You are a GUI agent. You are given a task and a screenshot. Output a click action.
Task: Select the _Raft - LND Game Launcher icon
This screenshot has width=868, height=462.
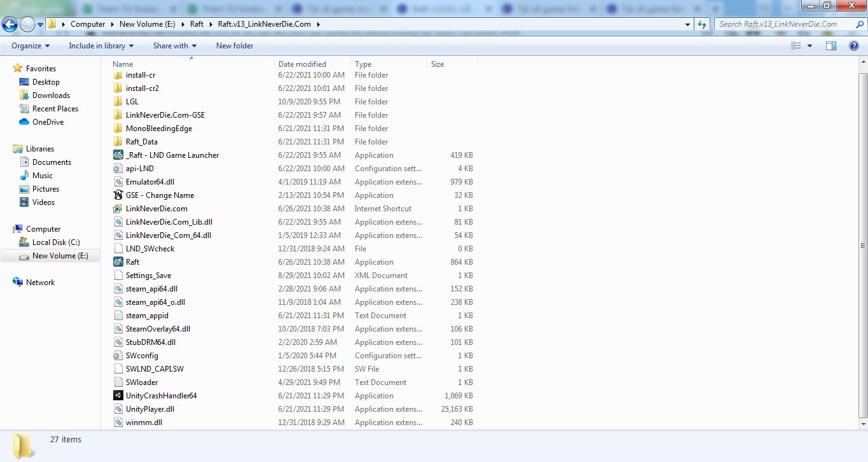tap(118, 155)
